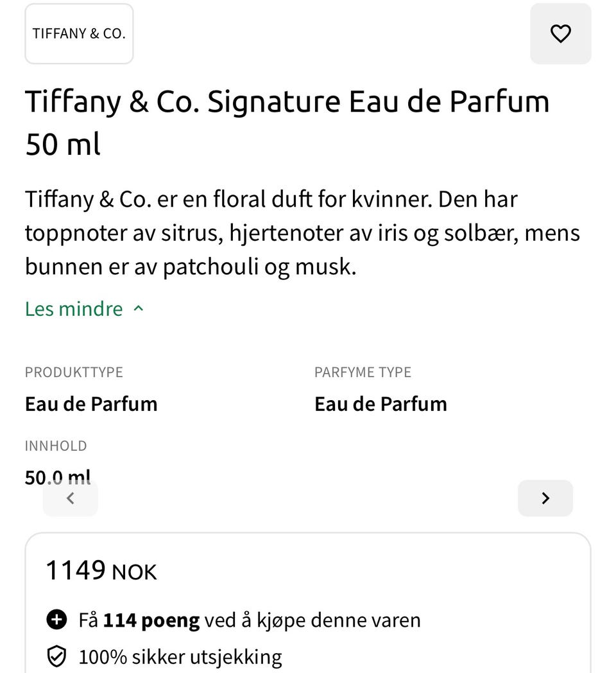This screenshot has width=616, height=673.
Task: Click the INNHOLD label
Action: pyautogui.click(x=56, y=446)
